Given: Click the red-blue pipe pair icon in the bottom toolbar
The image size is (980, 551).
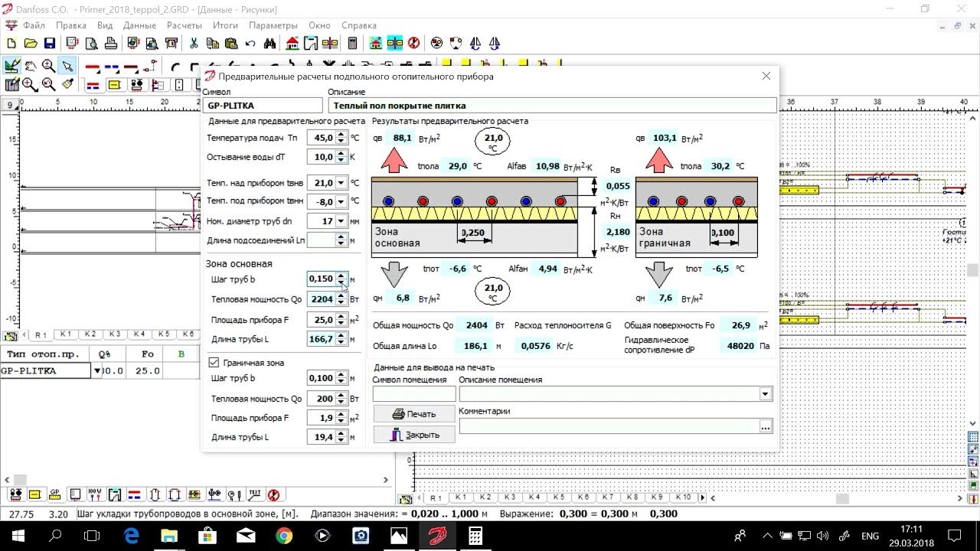Looking at the screenshot, I should click(135, 494).
